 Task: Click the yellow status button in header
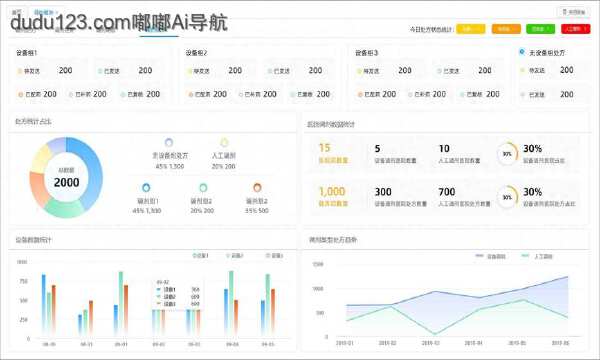tap(471, 29)
